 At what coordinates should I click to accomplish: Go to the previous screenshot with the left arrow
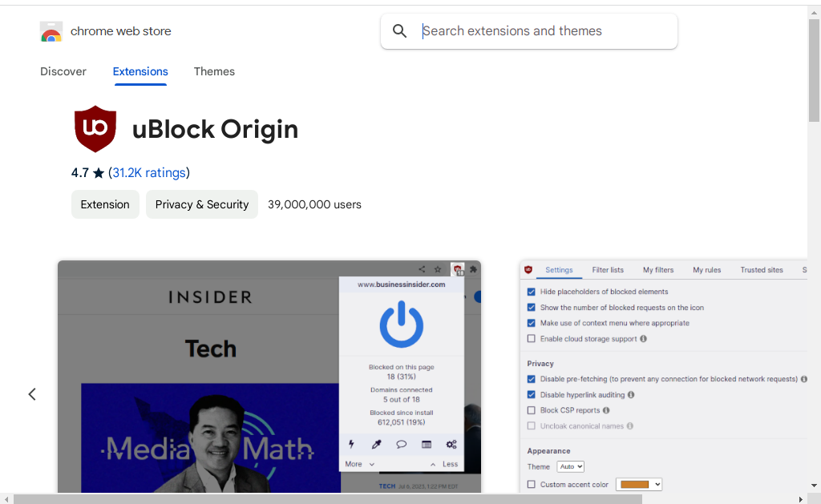click(32, 394)
